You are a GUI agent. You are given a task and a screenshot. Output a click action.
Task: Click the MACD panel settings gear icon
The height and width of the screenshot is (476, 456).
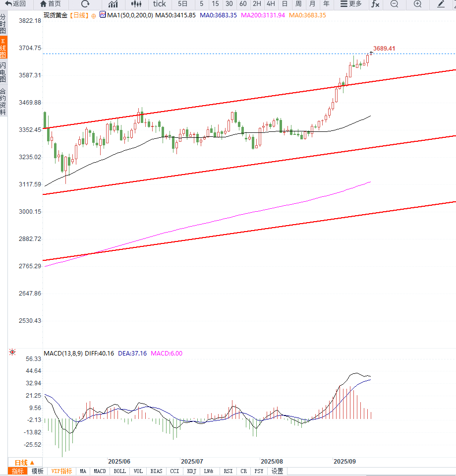[x=12, y=352]
